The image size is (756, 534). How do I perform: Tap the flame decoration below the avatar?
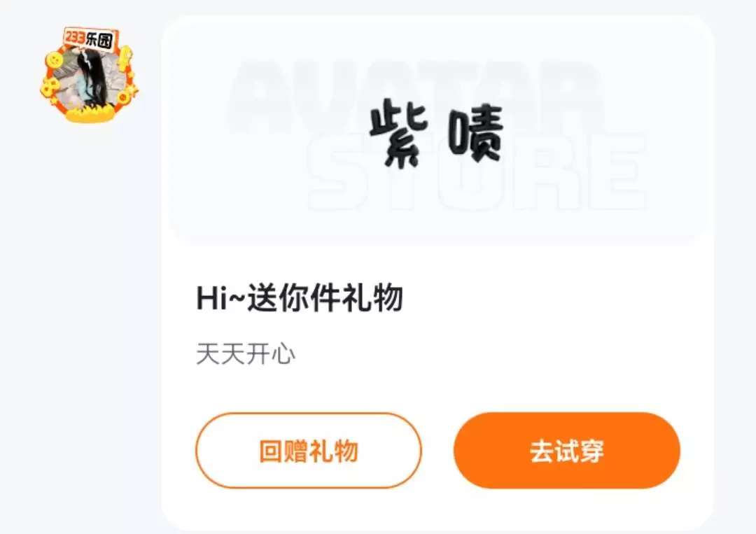(90, 113)
